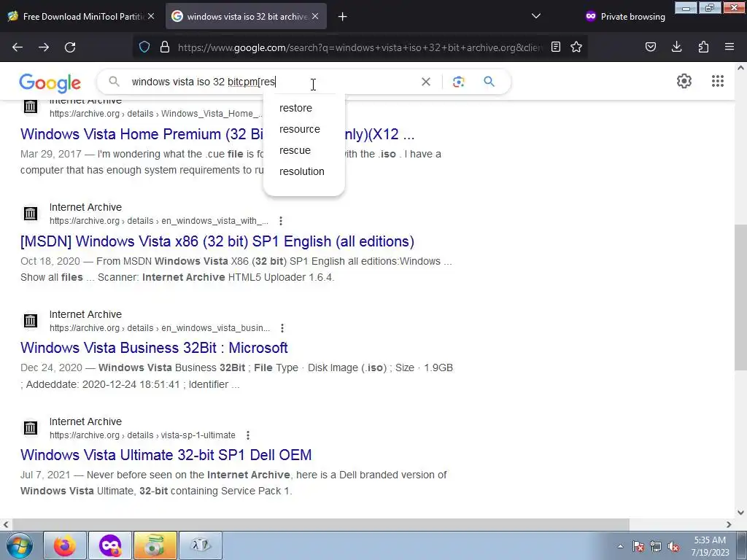Choose the 'restore' suggestion
Viewport: 747px width, 560px height.
pyautogui.click(x=296, y=108)
